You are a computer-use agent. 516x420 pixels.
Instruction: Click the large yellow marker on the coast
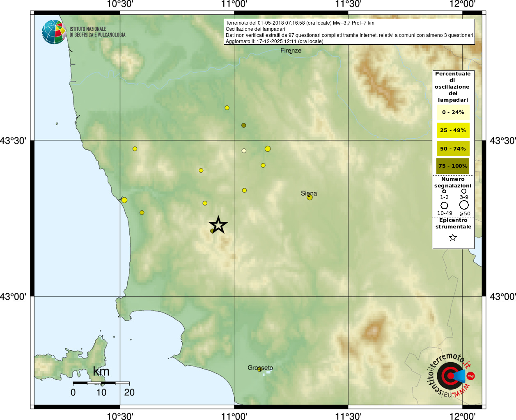(124, 200)
